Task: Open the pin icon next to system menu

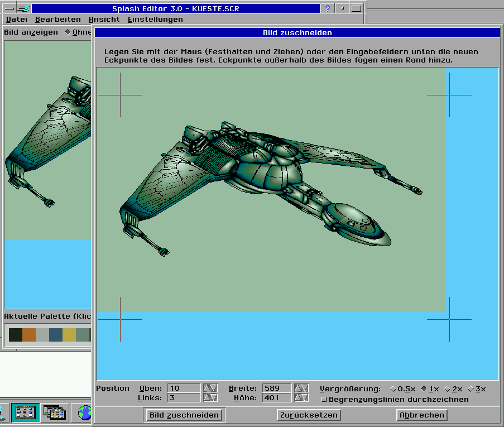Action: 23,9
